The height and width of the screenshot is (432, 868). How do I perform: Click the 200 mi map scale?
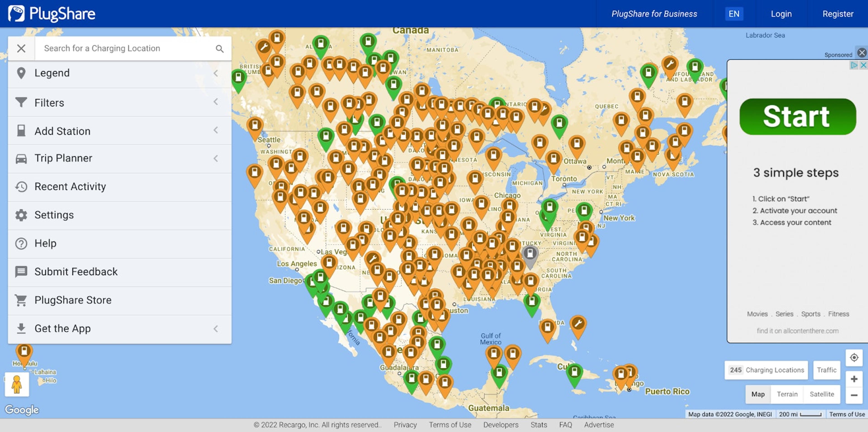tap(800, 414)
